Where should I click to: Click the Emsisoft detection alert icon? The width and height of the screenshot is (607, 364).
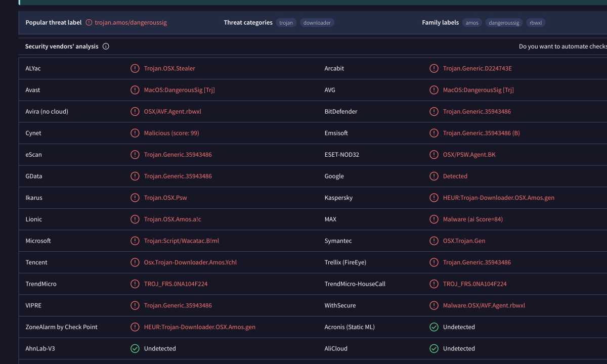(434, 133)
